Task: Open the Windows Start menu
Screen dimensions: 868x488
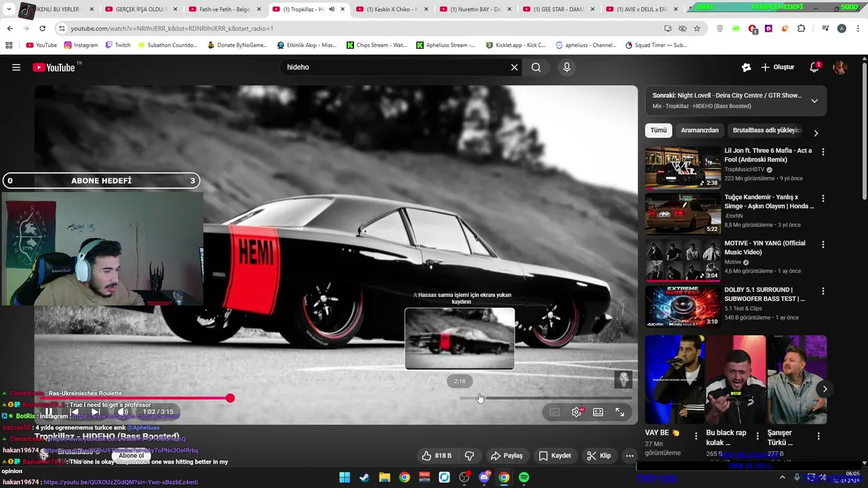Action: pos(344,478)
